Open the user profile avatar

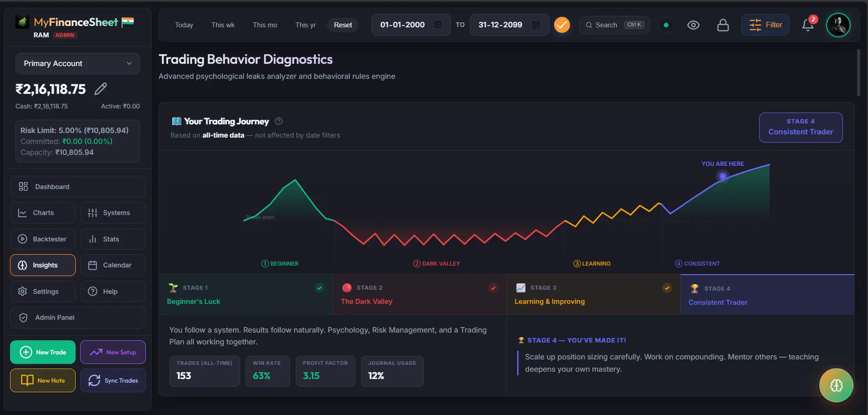click(x=838, y=25)
